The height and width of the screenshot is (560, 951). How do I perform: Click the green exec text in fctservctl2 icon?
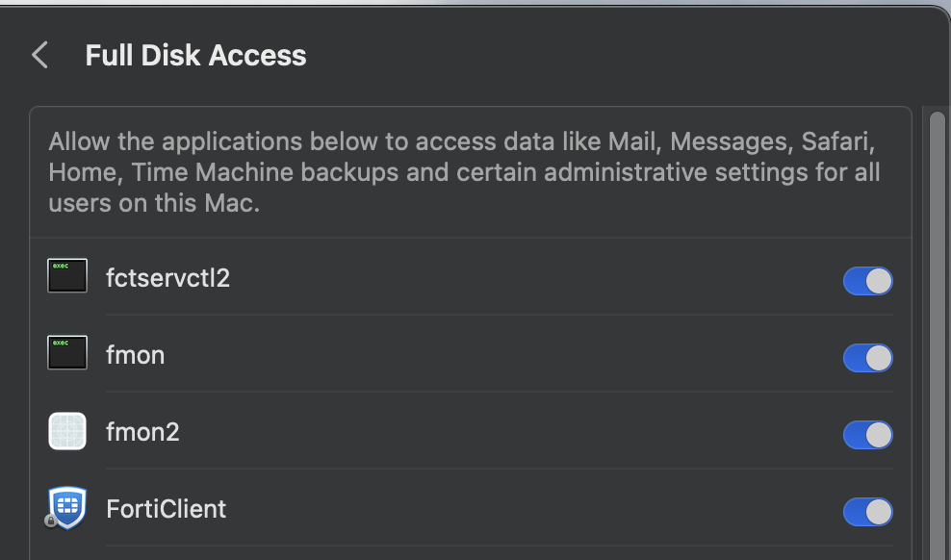coord(61,267)
